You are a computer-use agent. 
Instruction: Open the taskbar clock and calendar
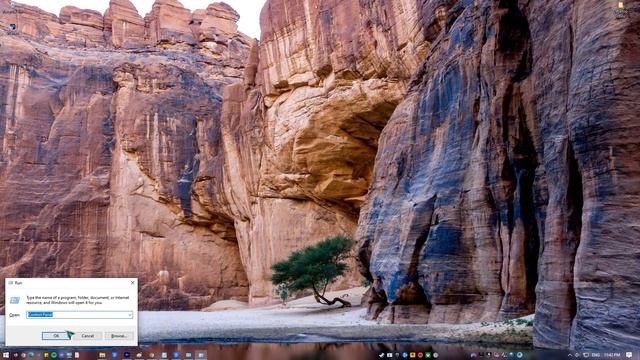(612, 355)
